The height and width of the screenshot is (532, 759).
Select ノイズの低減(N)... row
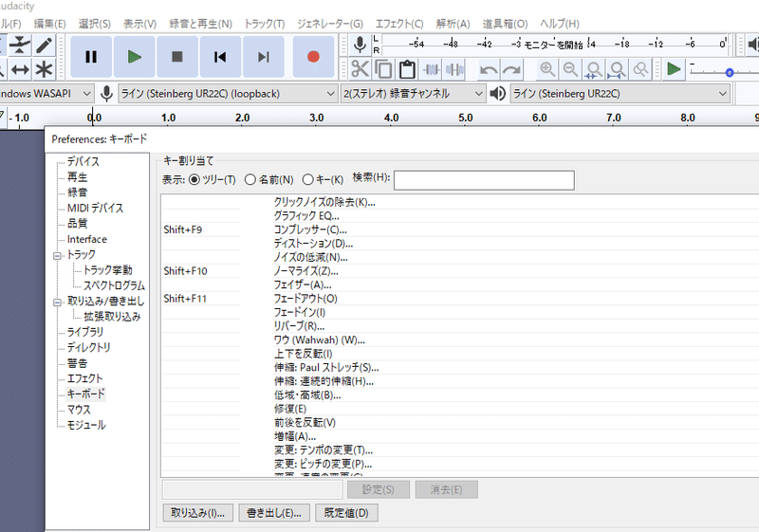[x=460, y=257]
